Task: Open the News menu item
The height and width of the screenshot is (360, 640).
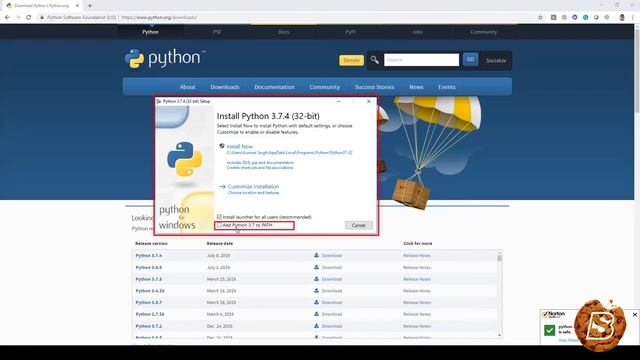Action: [416, 87]
